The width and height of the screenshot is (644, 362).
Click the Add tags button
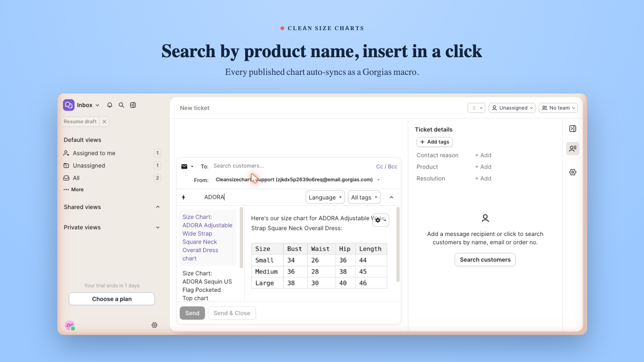[x=435, y=142]
